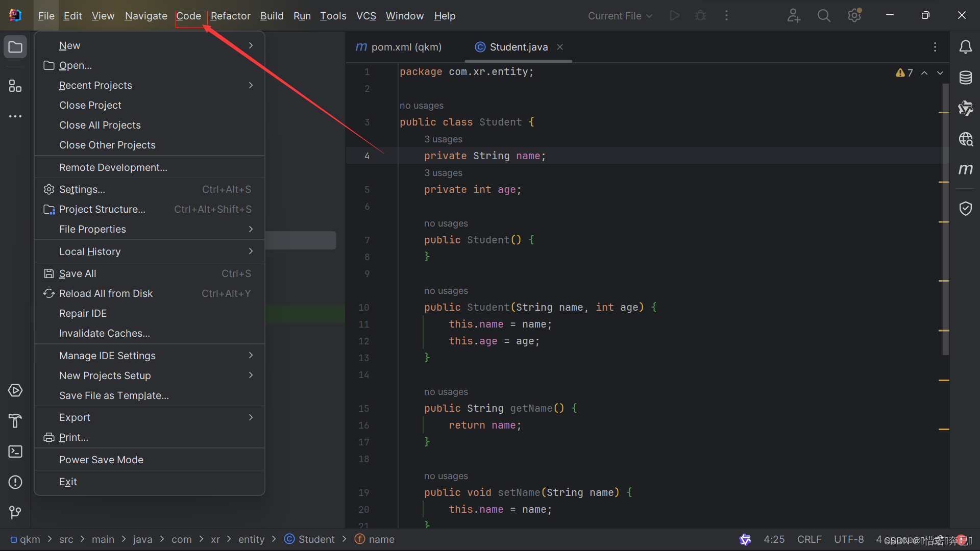Click the Student class breadcrumb
980x551 pixels.
(310, 539)
